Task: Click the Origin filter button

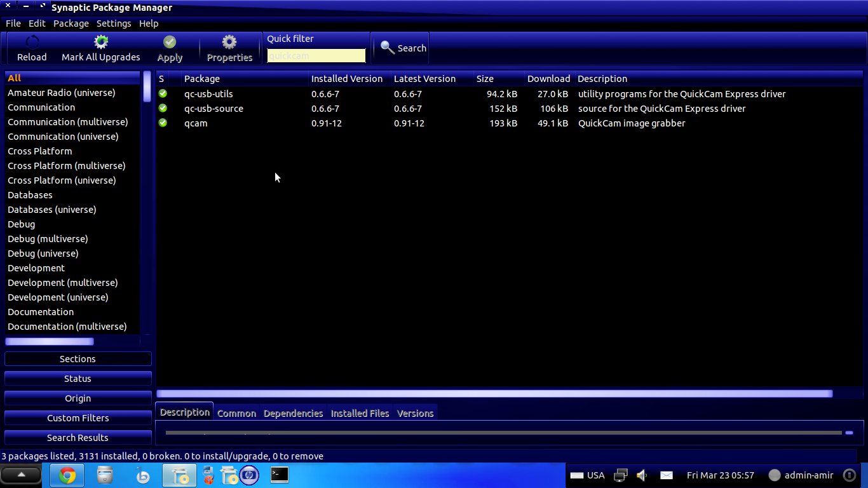Action: tap(78, 398)
